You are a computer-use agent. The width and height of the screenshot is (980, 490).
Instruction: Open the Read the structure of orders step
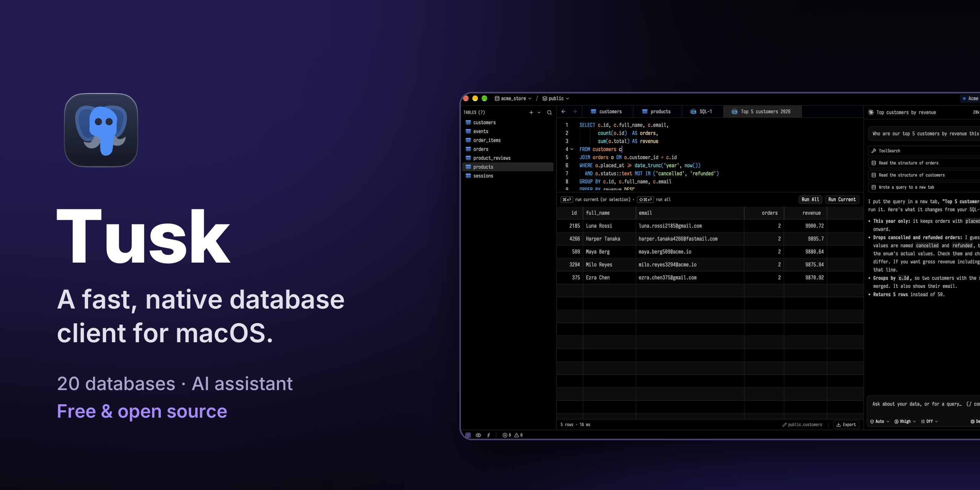tap(924, 163)
